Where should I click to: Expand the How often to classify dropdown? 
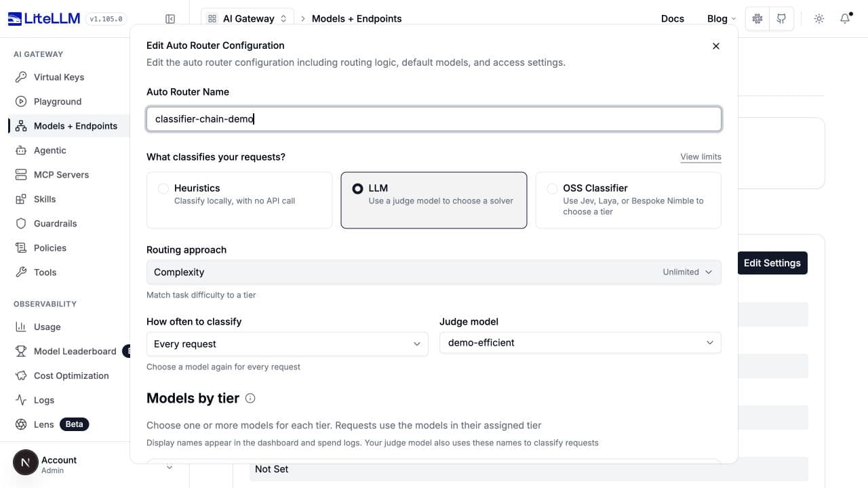click(288, 344)
